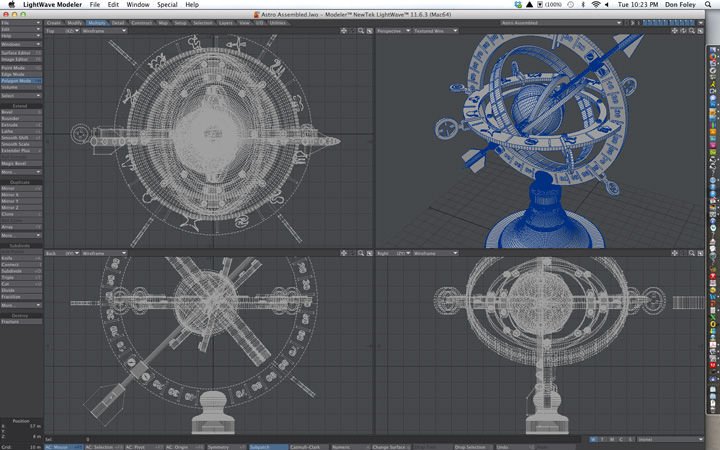Enable Polygon Mode in the left sidebar
This screenshot has width=720, height=450.
tap(21, 80)
